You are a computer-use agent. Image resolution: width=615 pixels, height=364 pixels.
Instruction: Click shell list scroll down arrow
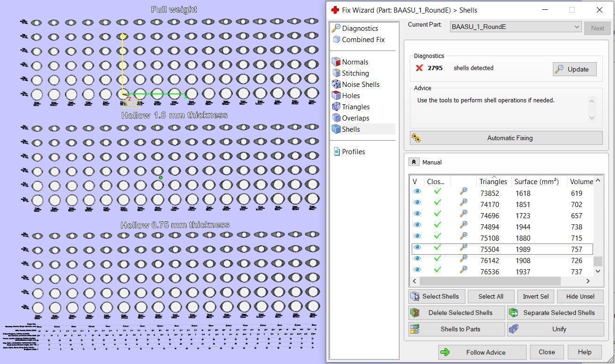pyautogui.click(x=598, y=271)
